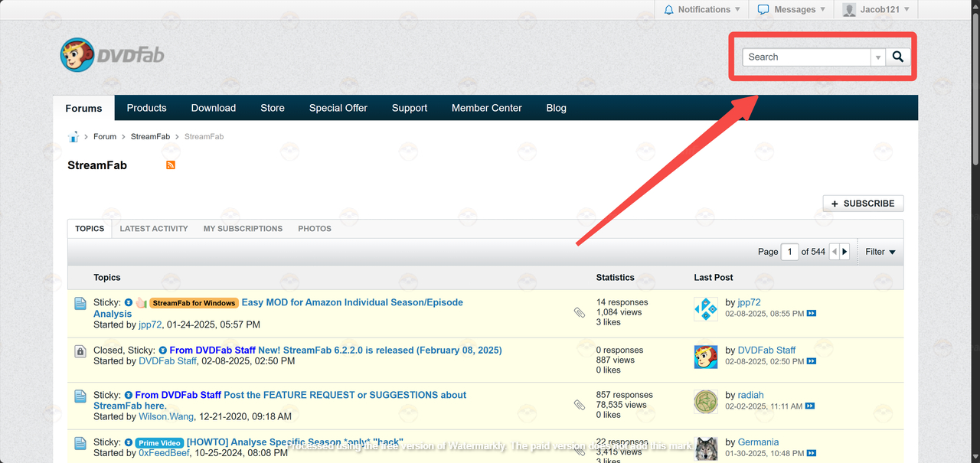Viewport: 980px width, 463px height.
Task: Open the Support menu
Action: click(410, 108)
